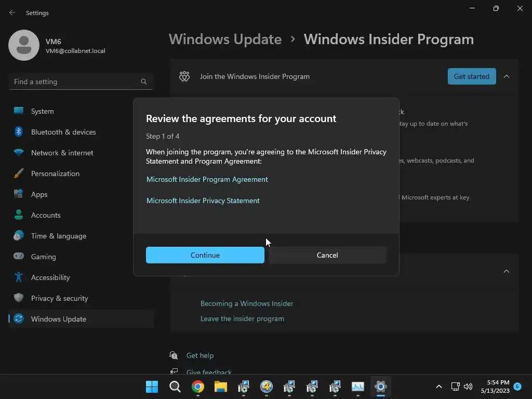This screenshot has height=399, width=532.
Task: Select Personalization category
Action: coord(81,174)
